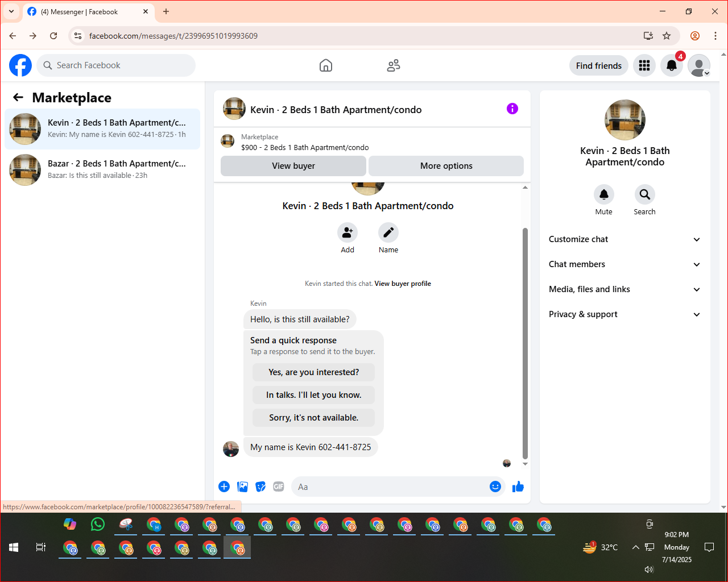Expand Media, files and links section
Screen dimensions: 728x582
[625, 289]
